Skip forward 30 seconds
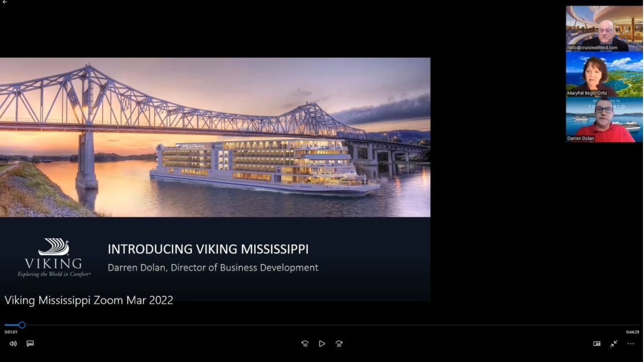 coord(339,344)
